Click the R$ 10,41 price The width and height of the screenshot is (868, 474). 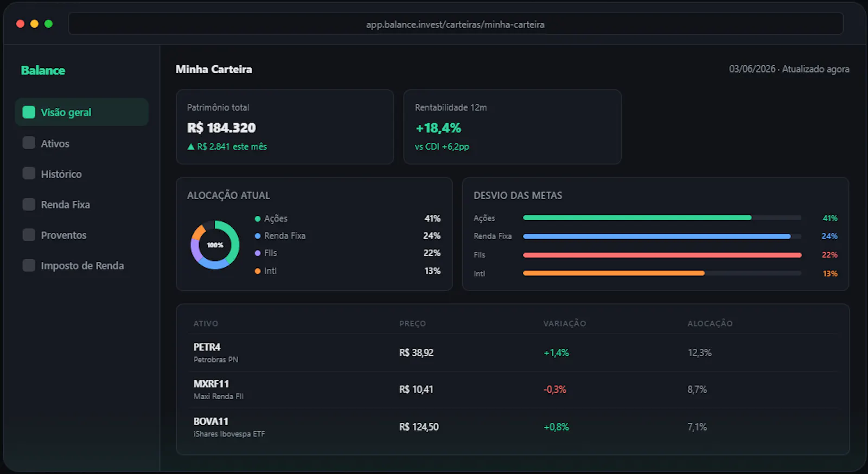(416, 389)
